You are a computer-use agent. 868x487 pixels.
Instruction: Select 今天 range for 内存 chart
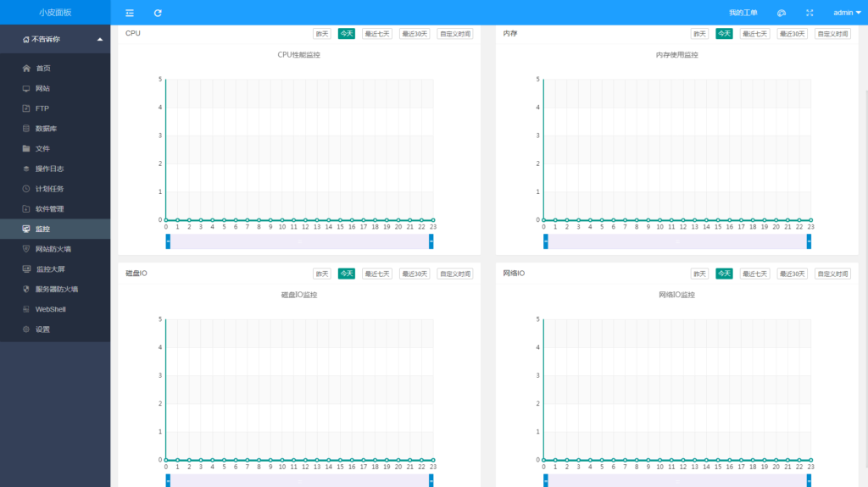coord(724,34)
